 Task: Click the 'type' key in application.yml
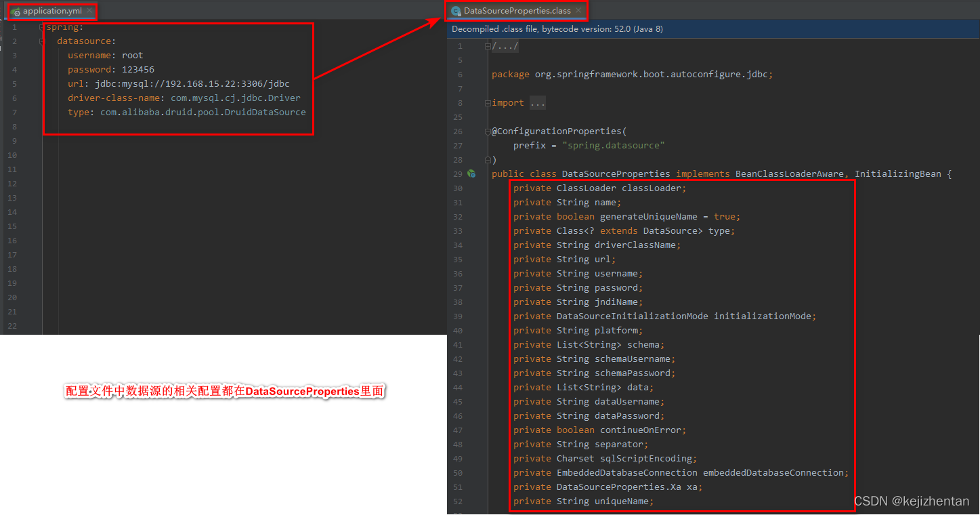[x=79, y=112]
